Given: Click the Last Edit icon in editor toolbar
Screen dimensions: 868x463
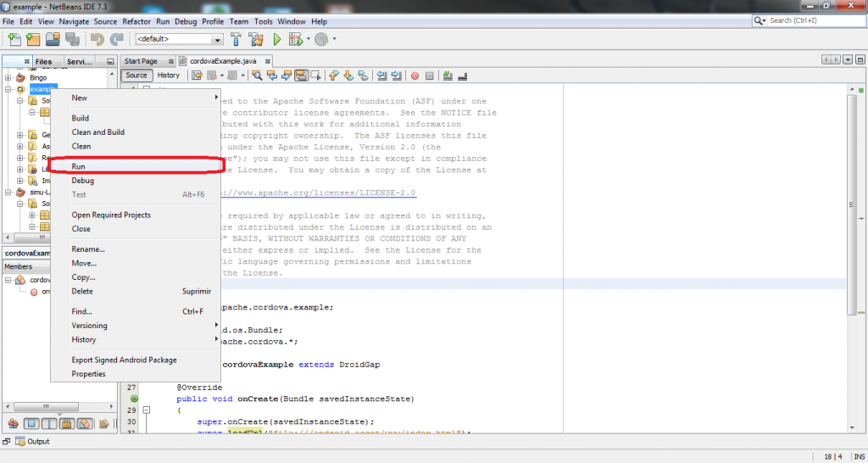Looking at the screenshot, I should click(x=197, y=75).
